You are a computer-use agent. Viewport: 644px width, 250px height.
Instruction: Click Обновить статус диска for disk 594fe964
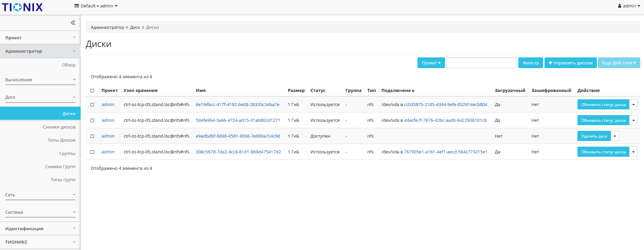click(x=603, y=120)
